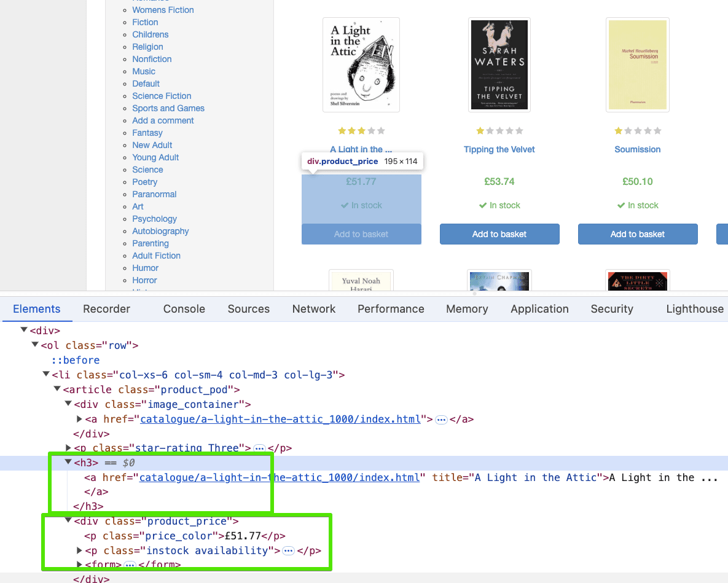Collapse the div product_price node
This screenshot has width=728, height=583.
click(69, 522)
